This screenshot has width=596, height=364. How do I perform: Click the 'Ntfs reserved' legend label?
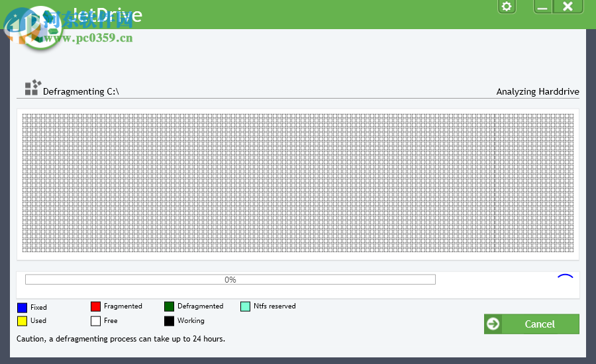pyautogui.click(x=274, y=306)
